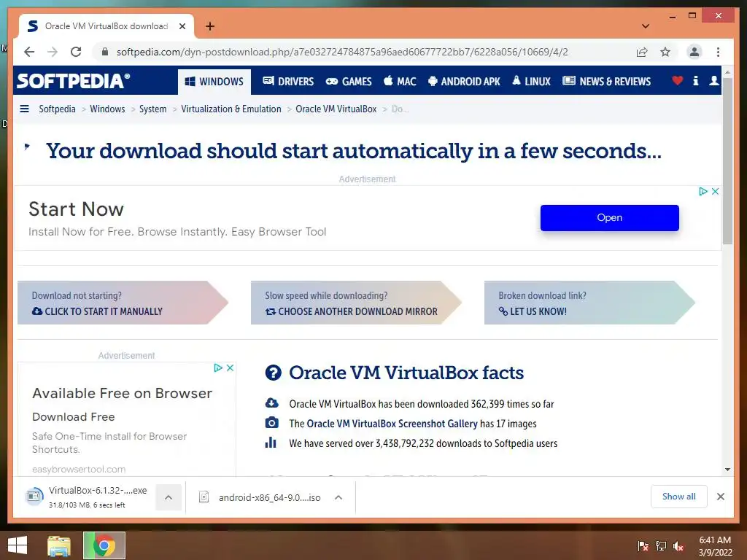This screenshot has height=560, width=747.
Task: Click Available Free on Browser ad title
Action: (x=122, y=393)
